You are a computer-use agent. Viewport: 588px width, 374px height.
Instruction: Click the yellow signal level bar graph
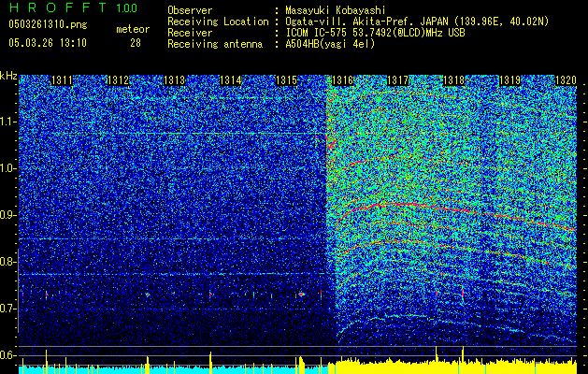click(452, 367)
